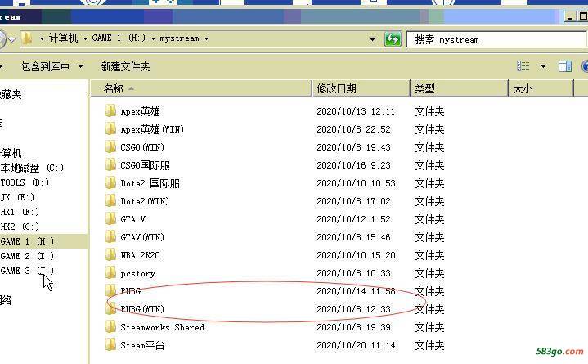Select the GTA V folder icon
Viewport: 588px width, 364px height.
[110, 219]
